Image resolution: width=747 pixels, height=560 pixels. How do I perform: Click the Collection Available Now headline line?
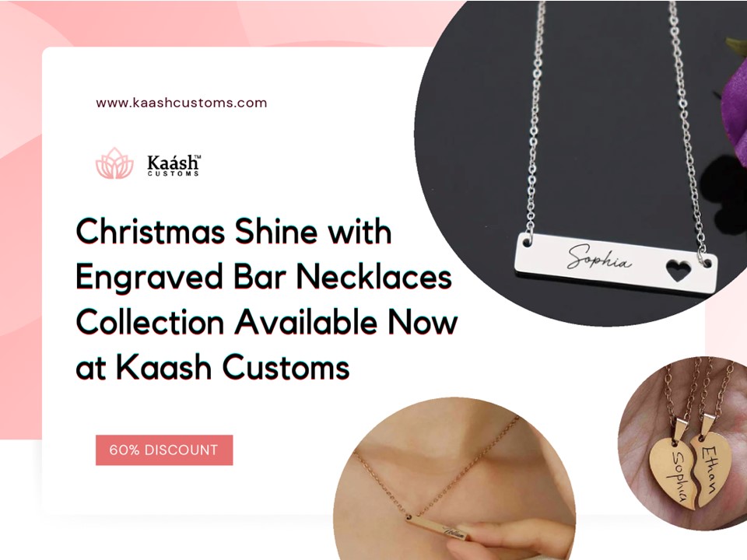pyautogui.click(x=266, y=322)
